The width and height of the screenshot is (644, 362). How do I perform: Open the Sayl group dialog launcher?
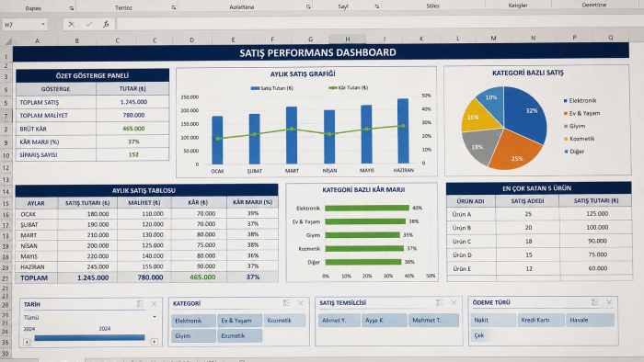(376, 6)
